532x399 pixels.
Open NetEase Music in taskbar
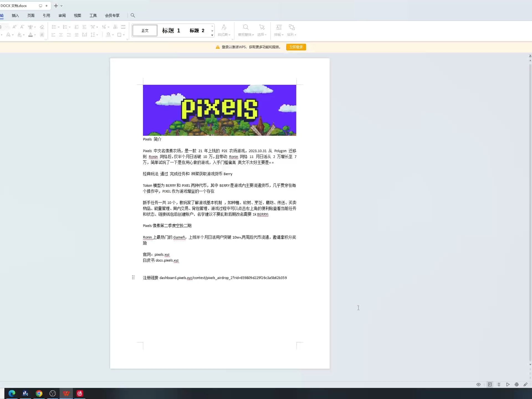click(80, 393)
